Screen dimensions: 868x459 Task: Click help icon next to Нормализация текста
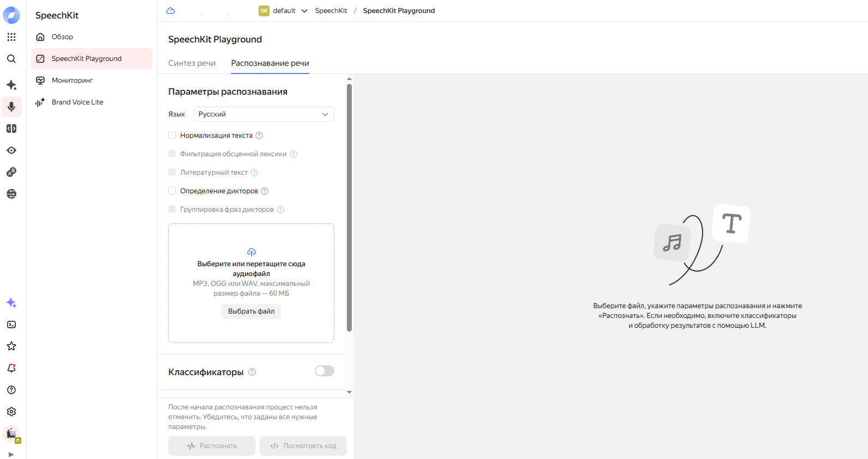pyautogui.click(x=259, y=136)
